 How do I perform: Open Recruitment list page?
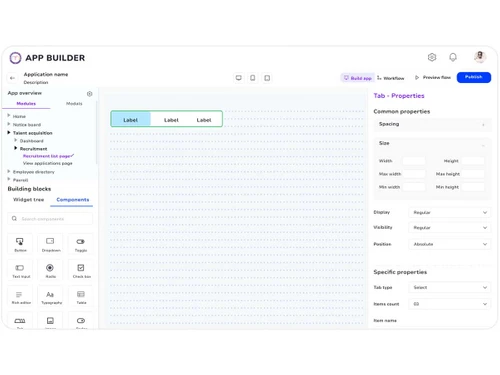click(x=46, y=156)
